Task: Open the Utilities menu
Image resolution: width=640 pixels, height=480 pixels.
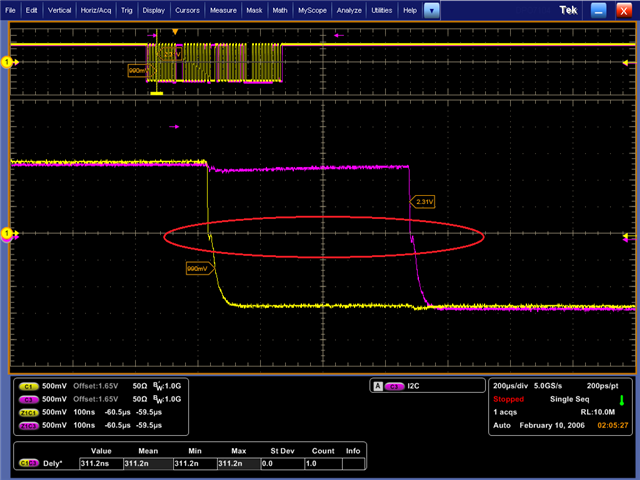Action: pyautogui.click(x=382, y=10)
